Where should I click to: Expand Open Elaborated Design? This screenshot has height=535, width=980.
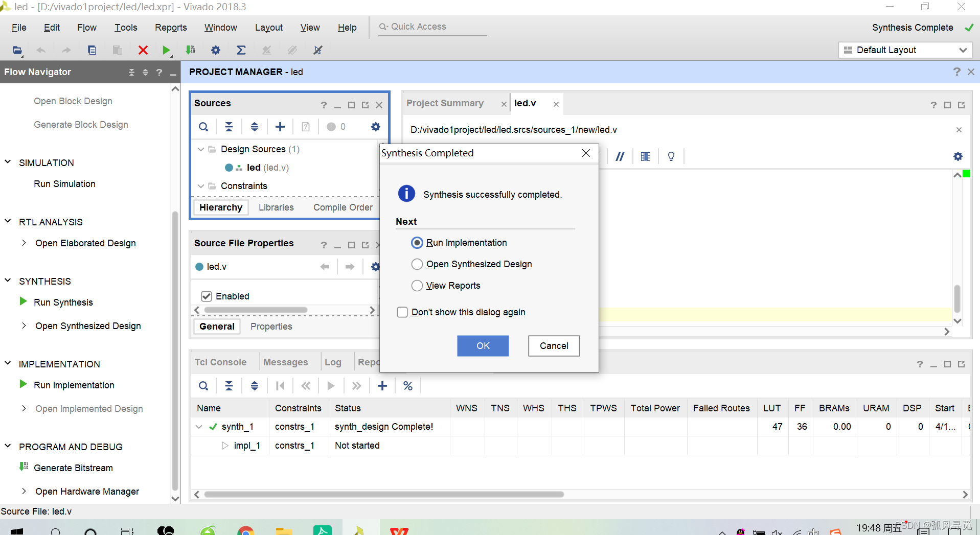tap(24, 243)
